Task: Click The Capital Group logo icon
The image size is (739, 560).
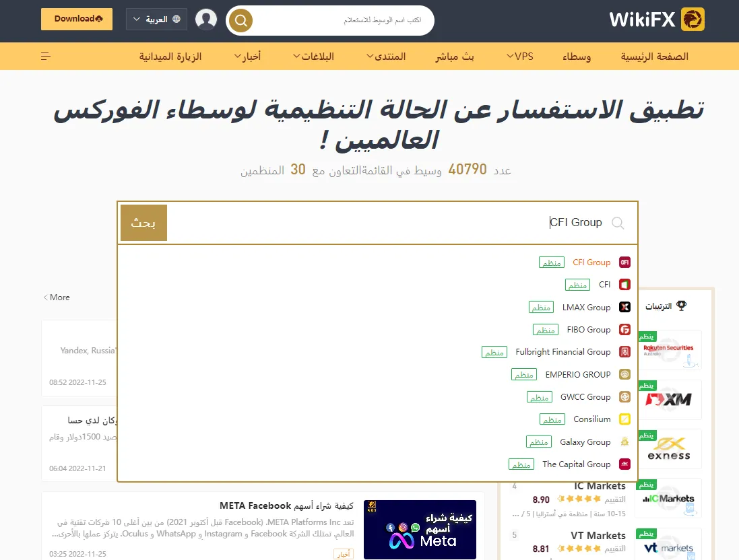Action: pyautogui.click(x=624, y=464)
